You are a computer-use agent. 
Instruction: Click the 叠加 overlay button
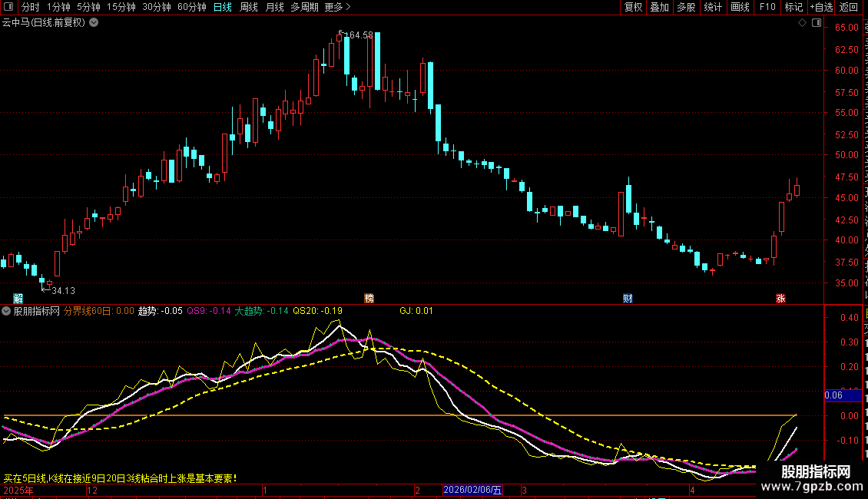pyautogui.click(x=660, y=7)
